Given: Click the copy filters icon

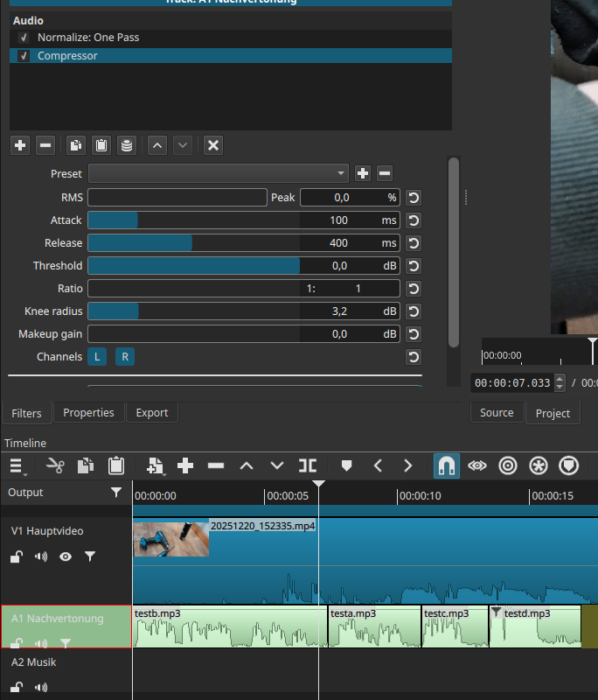Looking at the screenshot, I should click(x=76, y=145).
